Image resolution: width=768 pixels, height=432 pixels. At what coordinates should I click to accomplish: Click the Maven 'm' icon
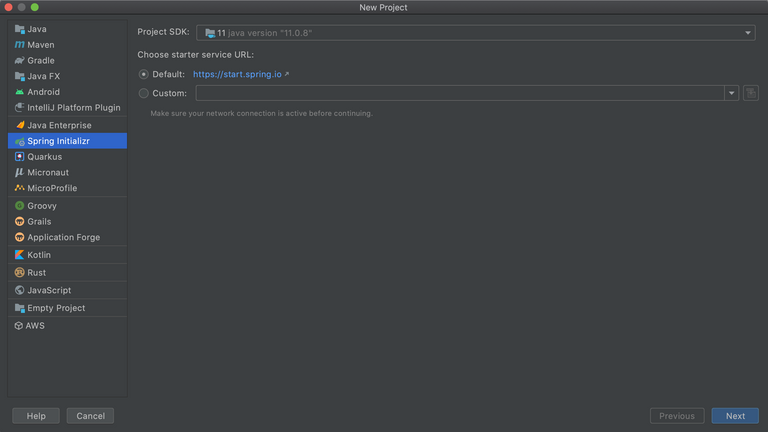tap(20, 45)
